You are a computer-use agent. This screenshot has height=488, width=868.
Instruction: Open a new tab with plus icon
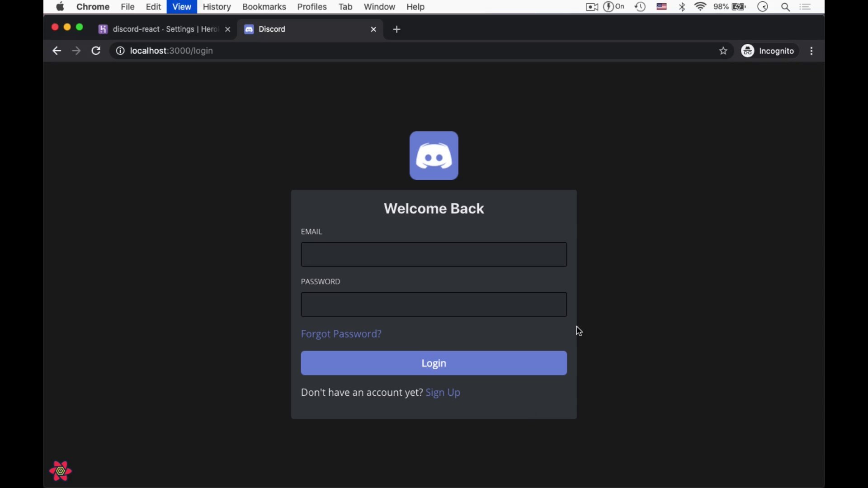click(396, 29)
